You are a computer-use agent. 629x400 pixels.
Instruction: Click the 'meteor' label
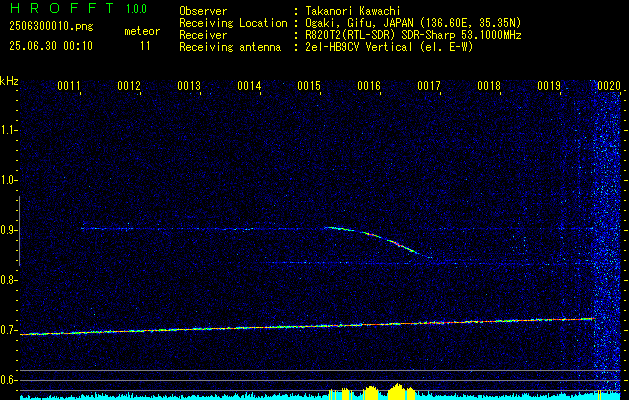pos(142,31)
